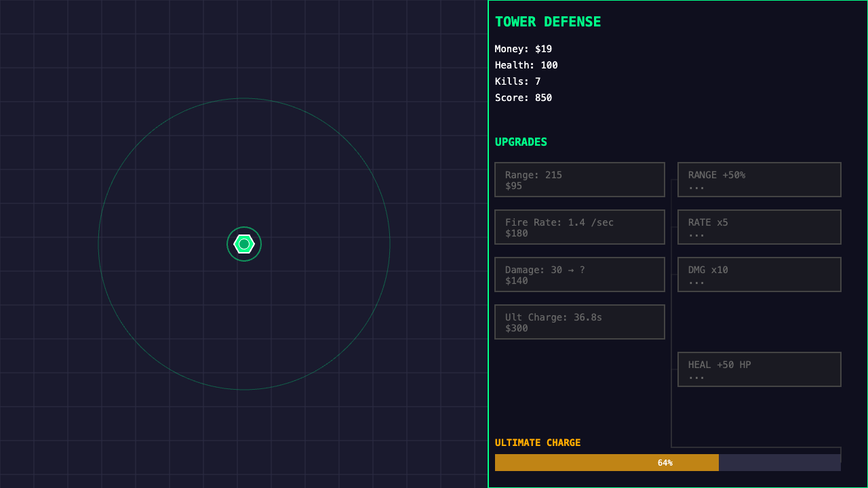Click the Health stat display

click(x=526, y=64)
